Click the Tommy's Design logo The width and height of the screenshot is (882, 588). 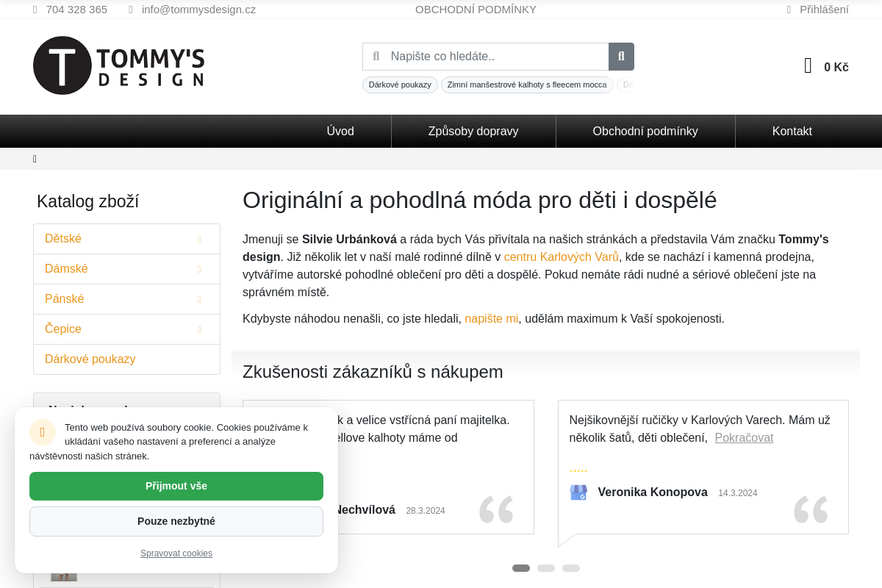(x=118, y=65)
